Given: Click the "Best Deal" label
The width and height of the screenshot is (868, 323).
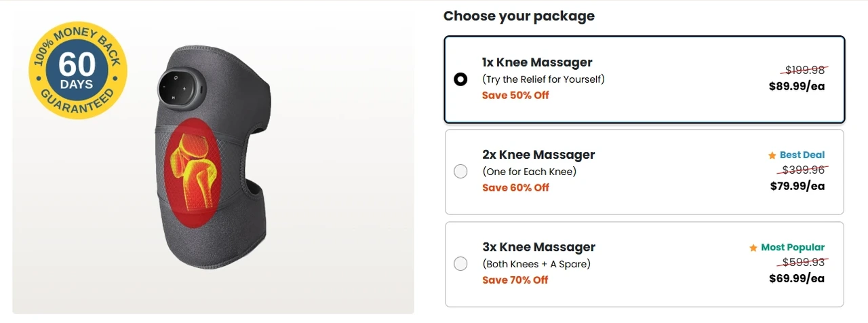Looking at the screenshot, I should pyautogui.click(x=802, y=155).
